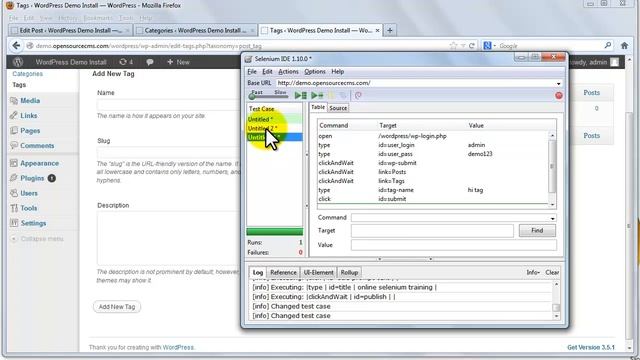
Task: Open the Options menu
Action: 315,71
